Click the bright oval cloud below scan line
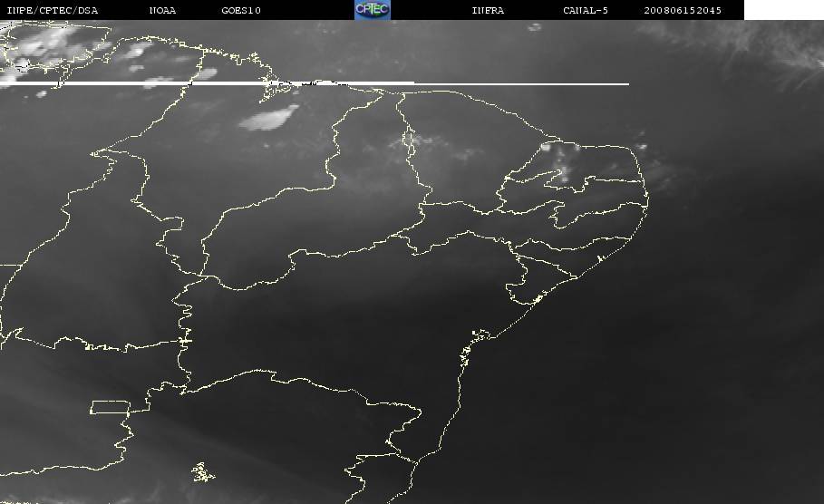824x504 pixels. tap(269, 118)
